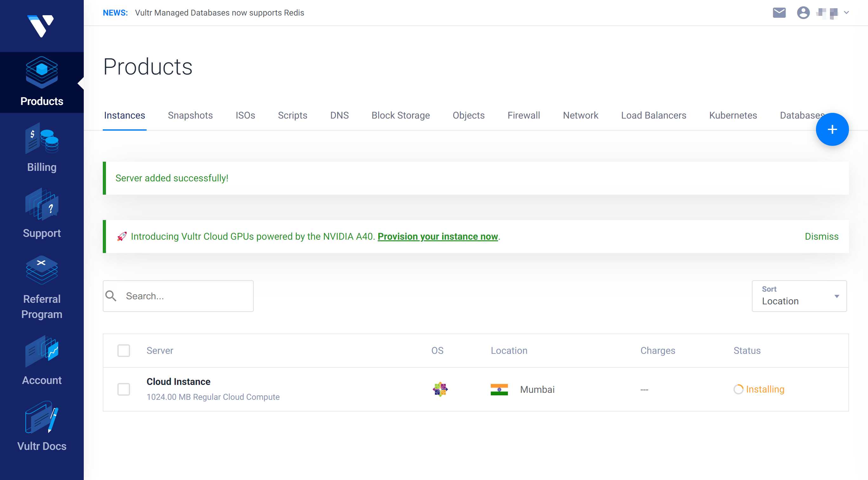Open the Cloud Instance server name
Viewport: 868px width, 480px height.
tap(178, 381)
